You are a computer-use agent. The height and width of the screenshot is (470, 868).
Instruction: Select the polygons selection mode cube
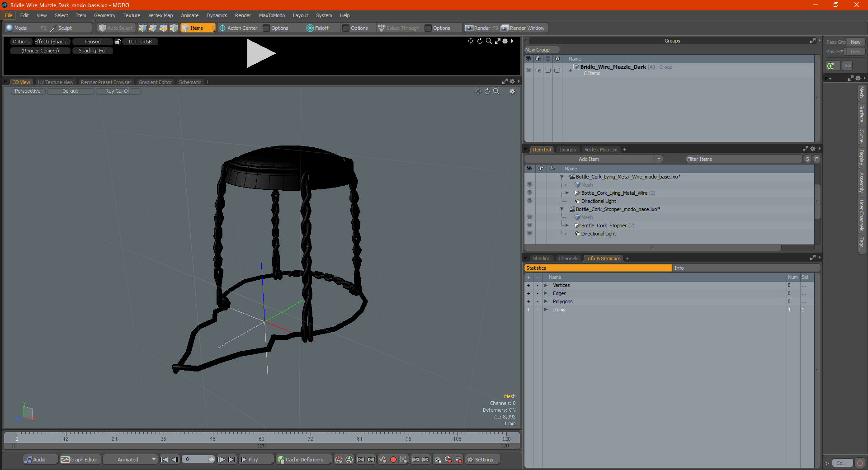[163, 28]
